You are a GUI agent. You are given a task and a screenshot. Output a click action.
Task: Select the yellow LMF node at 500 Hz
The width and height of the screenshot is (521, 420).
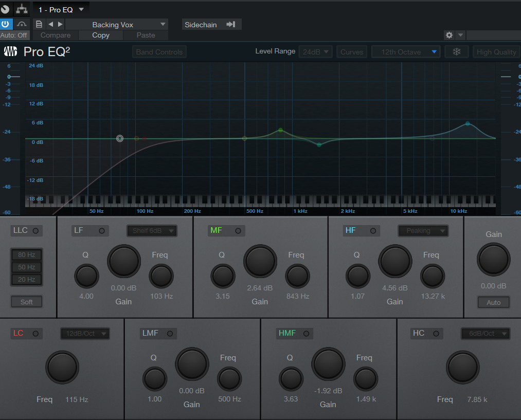pyautogui.click(x=244, y=138)
